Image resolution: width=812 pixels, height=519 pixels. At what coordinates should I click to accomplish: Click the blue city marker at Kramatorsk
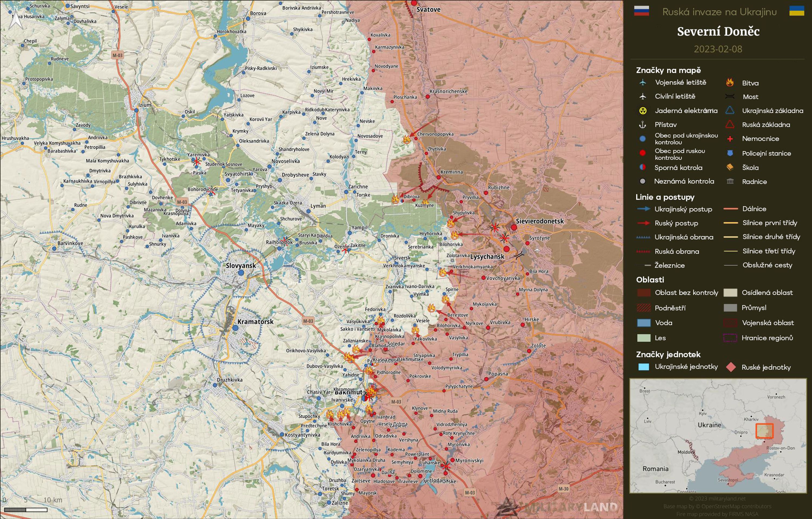235,328
